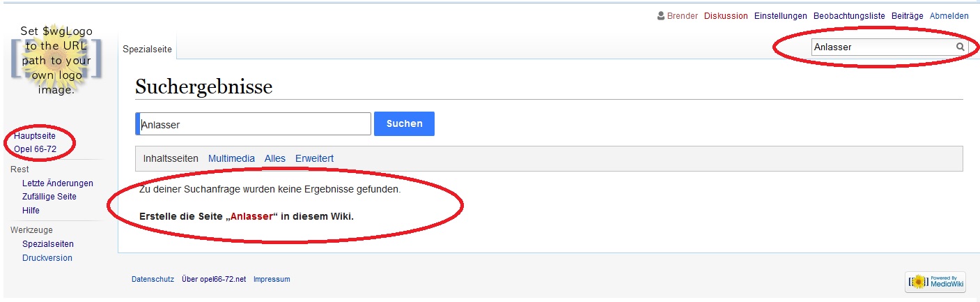Image resolution: width=980 pixels, height=302 pixels.
Task: Open the Beobachtungsliste
Action: 849,16
